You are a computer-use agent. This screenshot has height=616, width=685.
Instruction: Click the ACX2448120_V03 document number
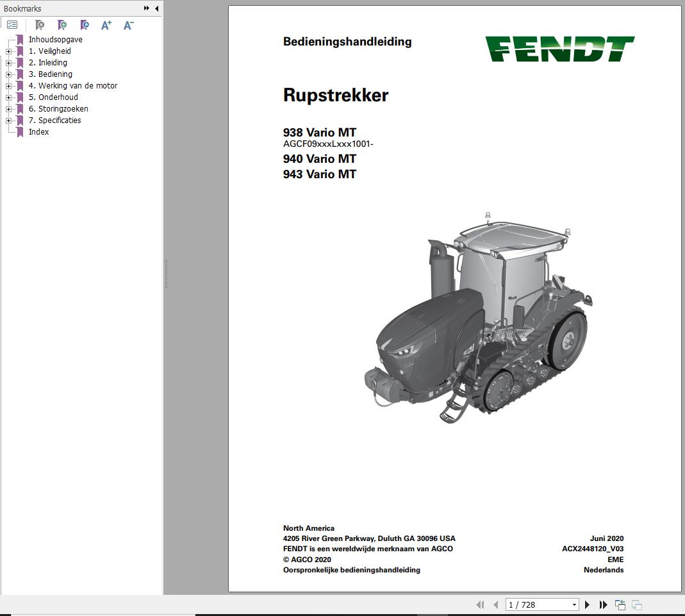(x=593, y=549)
